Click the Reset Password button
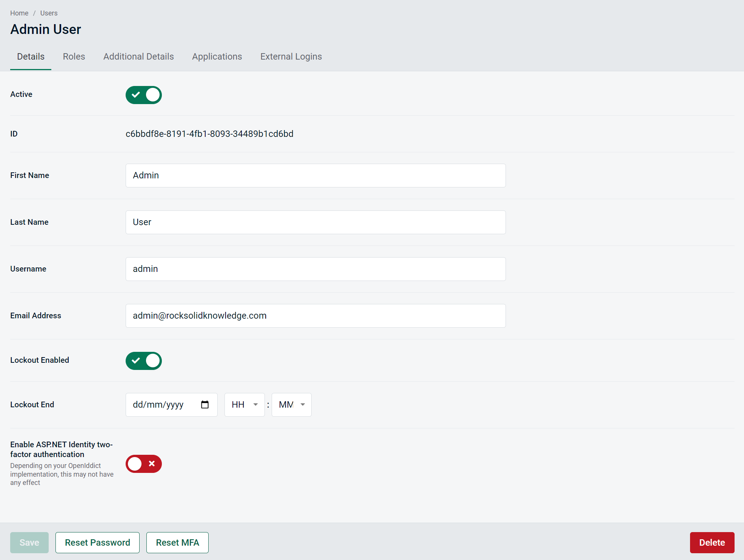The image size is (744, 560). [x=97, y=542]
